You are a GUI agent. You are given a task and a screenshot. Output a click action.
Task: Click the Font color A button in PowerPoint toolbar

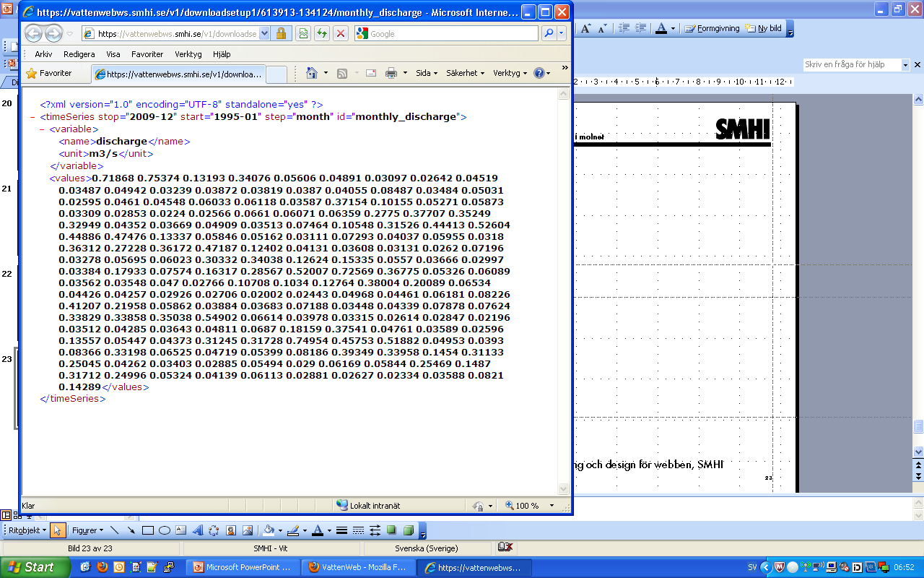pos(661,28)
